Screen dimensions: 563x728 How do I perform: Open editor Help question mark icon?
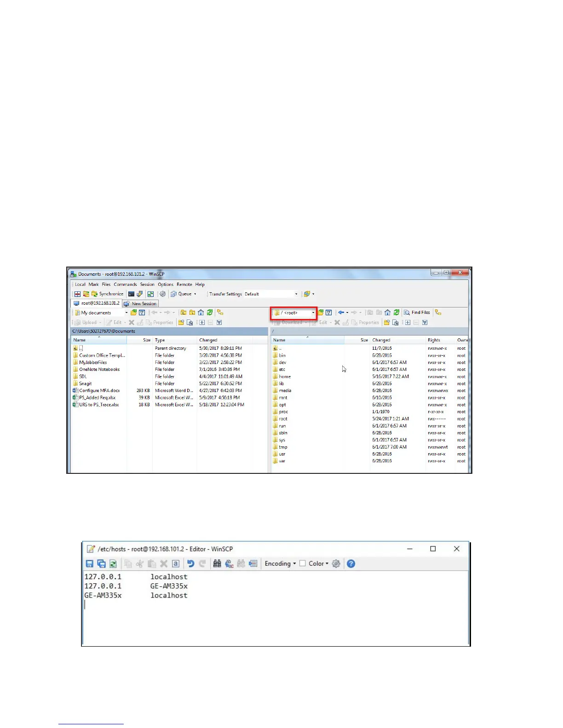click(x=351, y=563)
